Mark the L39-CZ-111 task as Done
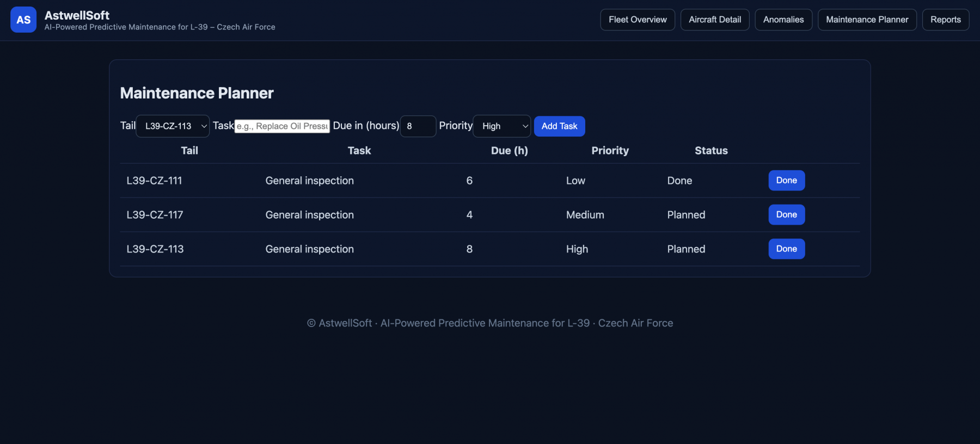Image resolution: width=980 pixels, height=444 pixels. [786, 181]
